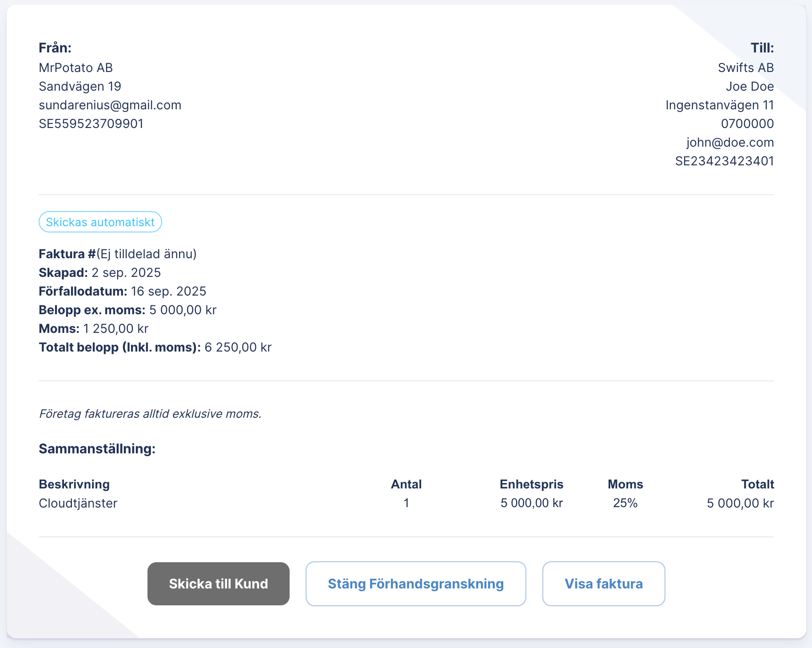Click the Skicka till Kund button
The width and height of the screenshot is (812, 648).
pos(218,584)
